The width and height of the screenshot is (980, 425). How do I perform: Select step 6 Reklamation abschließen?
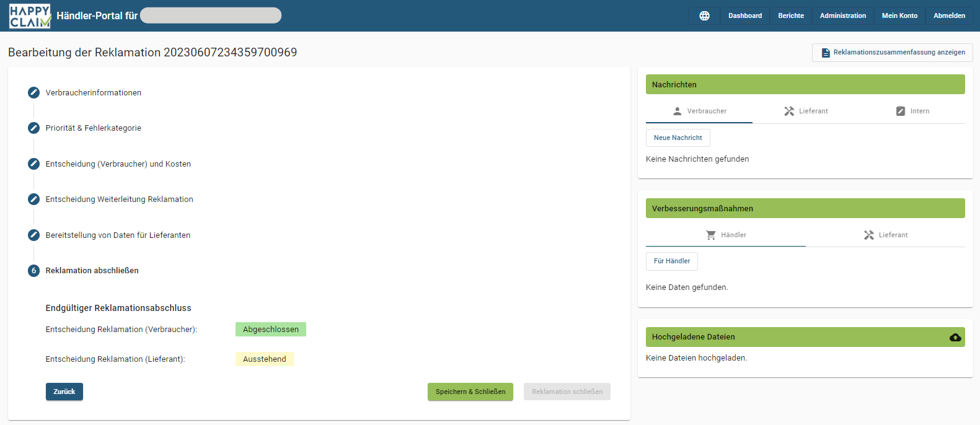click(34, 271)
